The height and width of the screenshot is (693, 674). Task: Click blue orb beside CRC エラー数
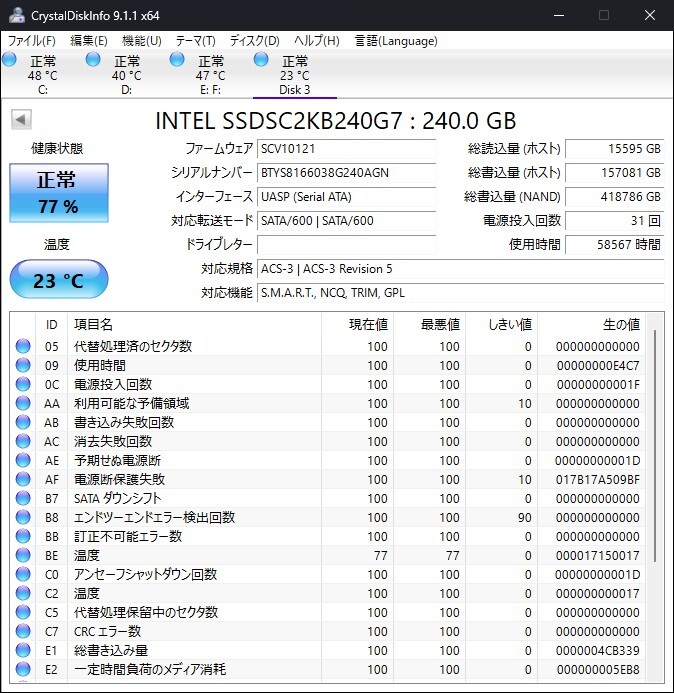click(x=23, y=632)
